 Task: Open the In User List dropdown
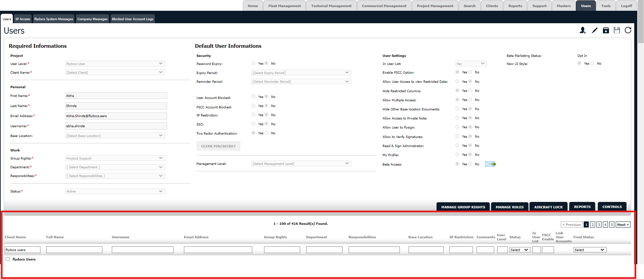point(471,64)
